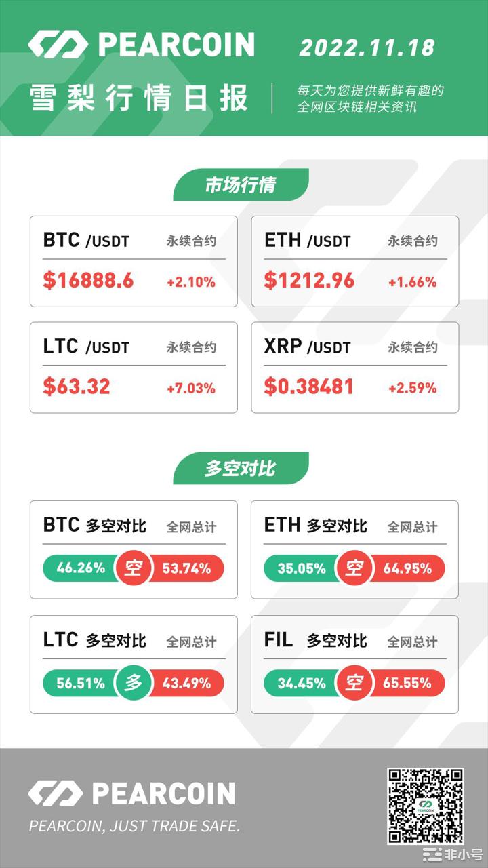Click the PEARCOIN logo icon in header
This screenshot has height=868, width=488.
coord(58,44)
